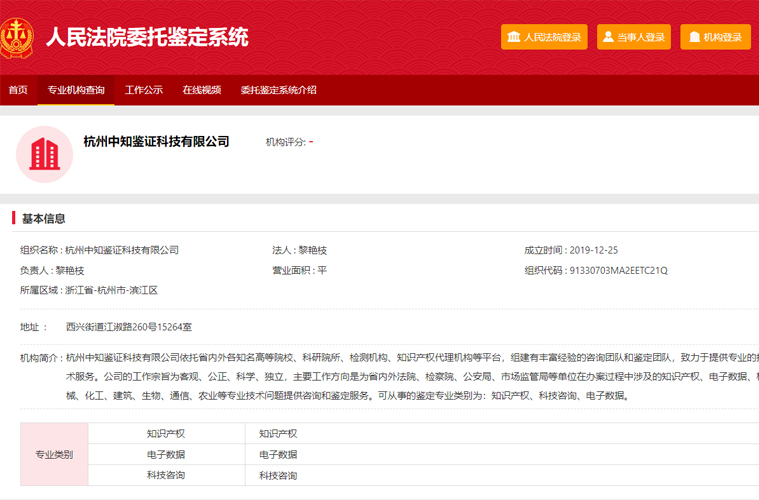Click the 机构评分 rating label
The image size is (759, 500).
point(286,142)
